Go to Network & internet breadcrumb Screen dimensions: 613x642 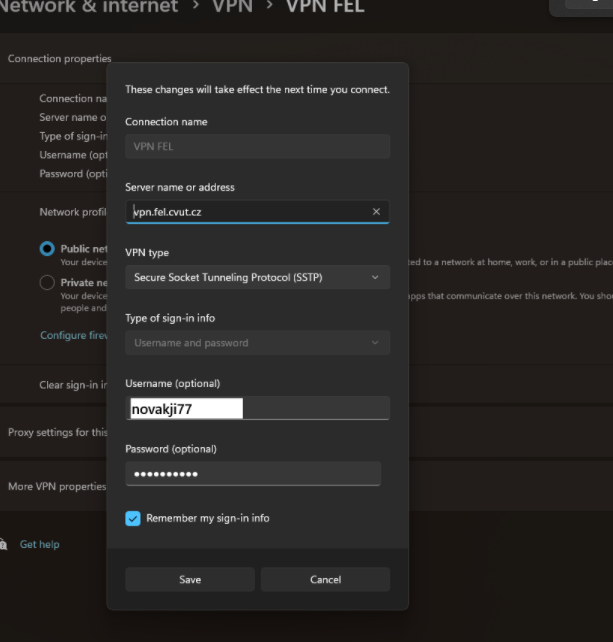(89, 7)
